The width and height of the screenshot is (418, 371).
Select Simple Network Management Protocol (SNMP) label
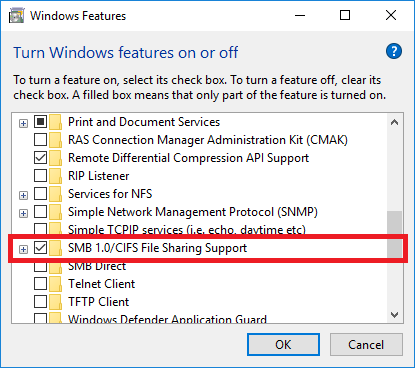(193, 212)
